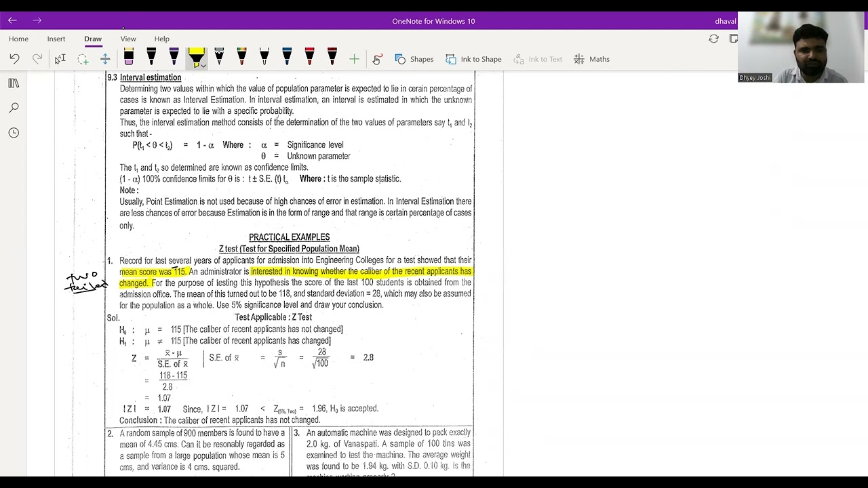Click the highlighted text "mean score was 115"

[153, 272]
